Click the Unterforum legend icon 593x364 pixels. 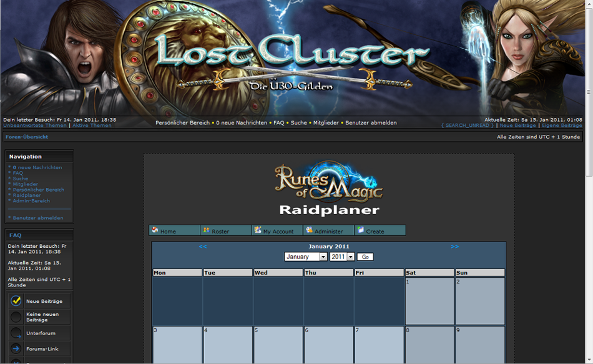[16, 333]
